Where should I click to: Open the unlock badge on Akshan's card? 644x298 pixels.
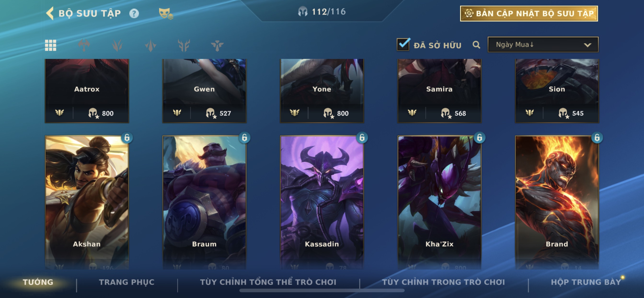click(127, 137)
